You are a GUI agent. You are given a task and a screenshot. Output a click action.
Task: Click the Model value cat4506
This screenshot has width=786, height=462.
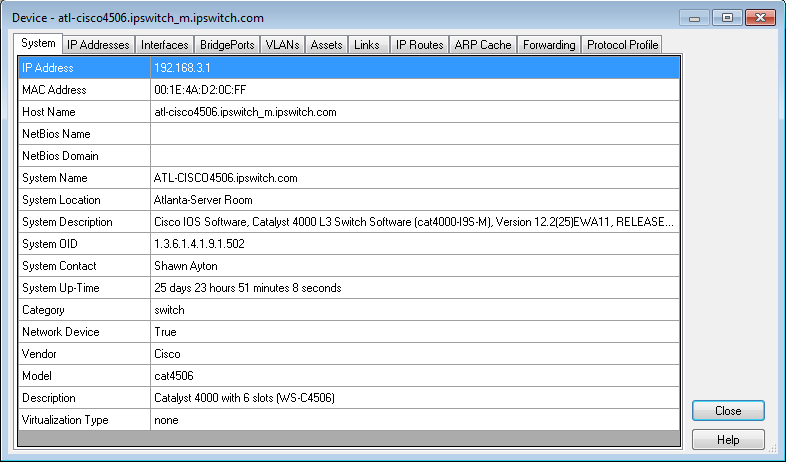click(x=415, y=376)
